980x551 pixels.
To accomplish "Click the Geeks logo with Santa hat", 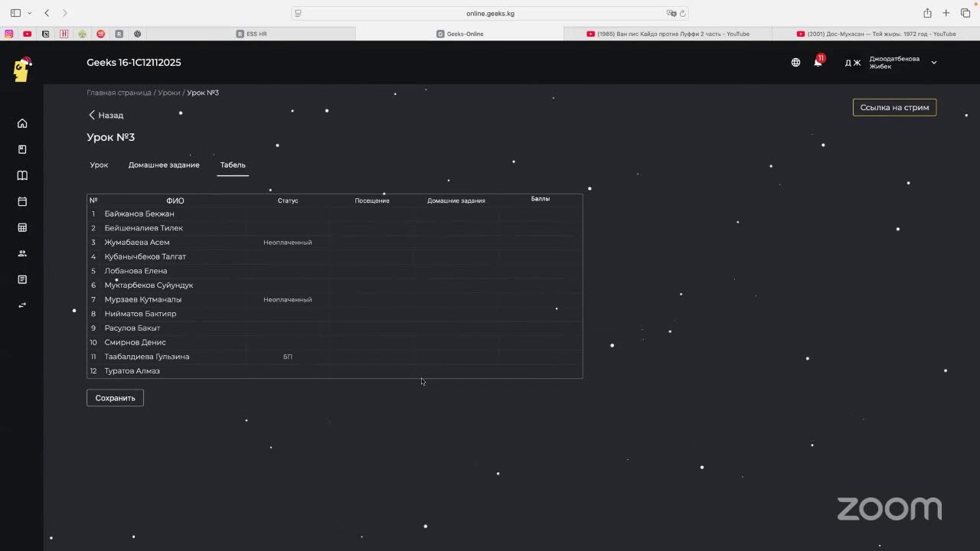I will (x=22, y=69).
